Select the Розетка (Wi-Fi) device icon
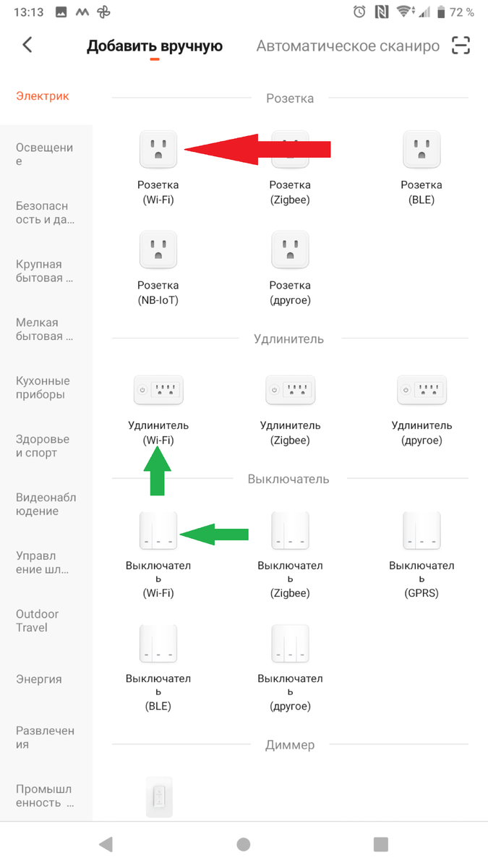The width and height of the screenshot is (488, 868). tap(158, 149)
